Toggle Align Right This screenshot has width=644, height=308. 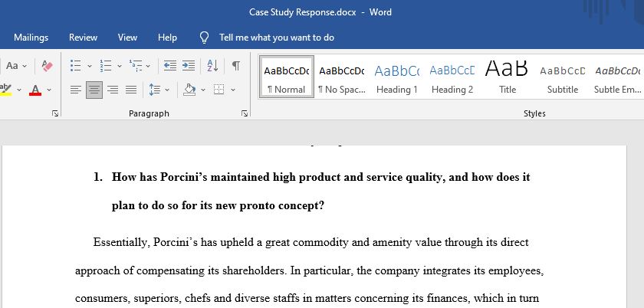click(113, 90)
